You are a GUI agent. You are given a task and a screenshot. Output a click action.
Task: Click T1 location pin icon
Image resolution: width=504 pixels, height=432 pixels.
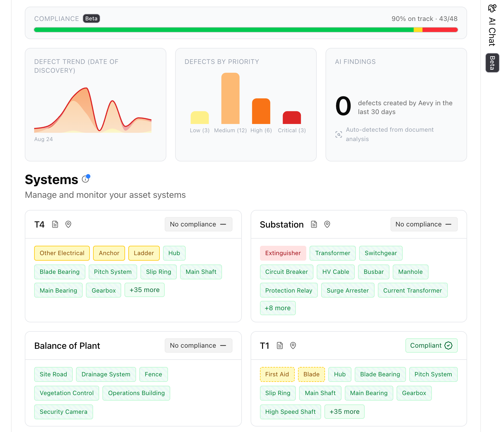pos(293,345)
